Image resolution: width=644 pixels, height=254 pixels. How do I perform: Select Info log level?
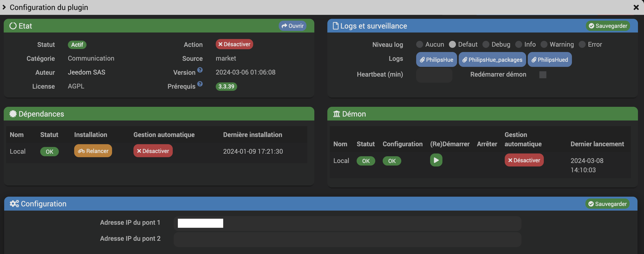518,44
